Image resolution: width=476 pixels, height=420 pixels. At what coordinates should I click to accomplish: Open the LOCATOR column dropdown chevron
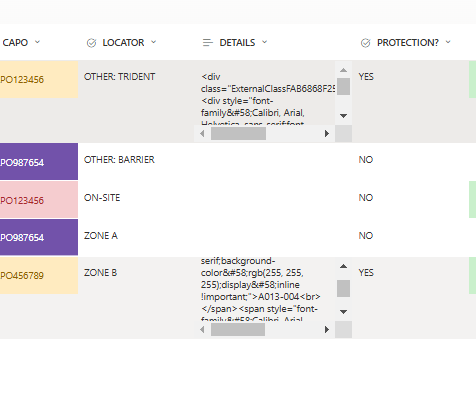[153, 42]
